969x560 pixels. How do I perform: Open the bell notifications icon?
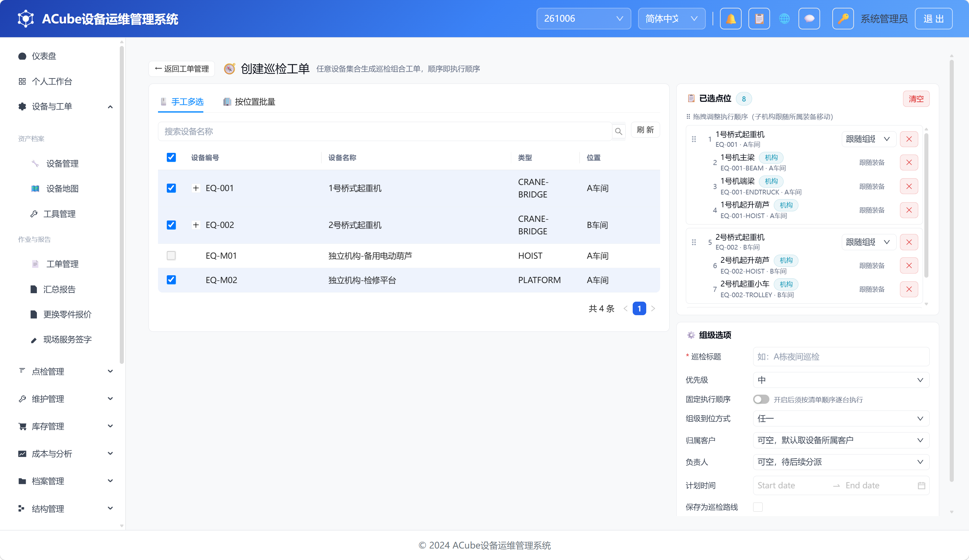coord(730,19)
